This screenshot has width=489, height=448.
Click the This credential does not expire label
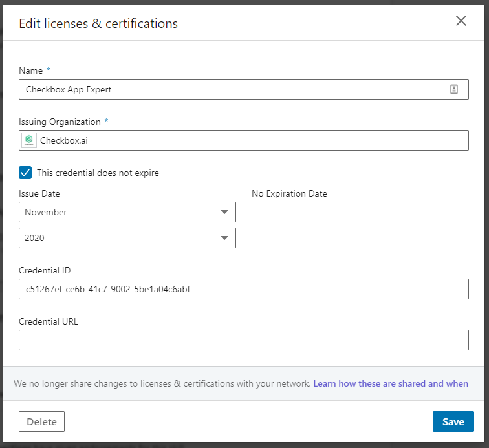[98, 173]
